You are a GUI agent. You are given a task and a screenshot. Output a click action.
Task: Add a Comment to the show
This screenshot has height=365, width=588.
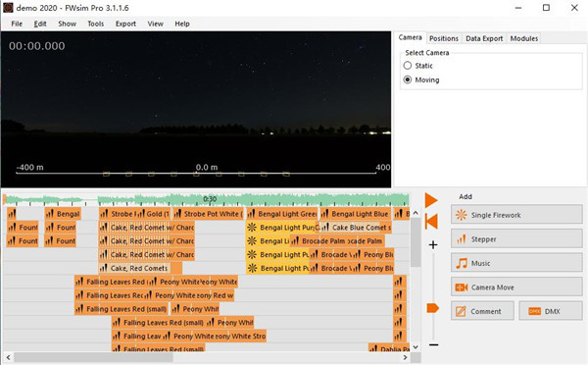tap(482, 311)
